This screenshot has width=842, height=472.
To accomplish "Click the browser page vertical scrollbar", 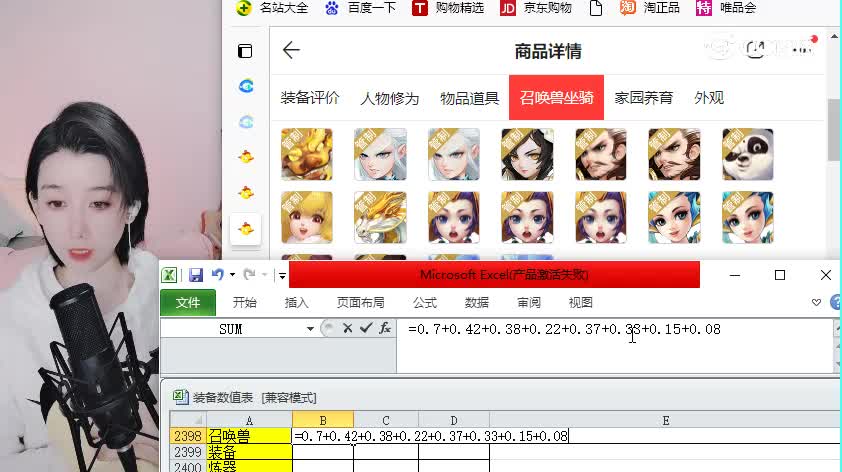I will [x=834, y=129].
